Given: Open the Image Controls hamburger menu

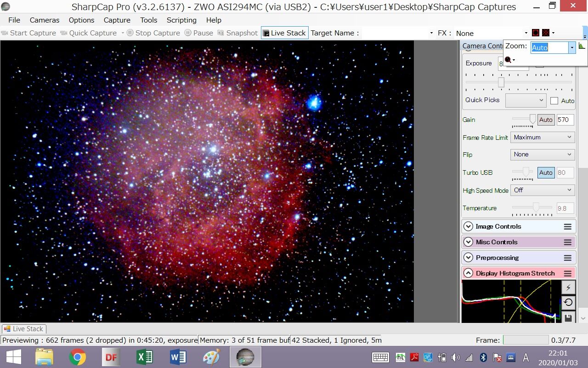Looking at the screenshot, I should [568, 227].
